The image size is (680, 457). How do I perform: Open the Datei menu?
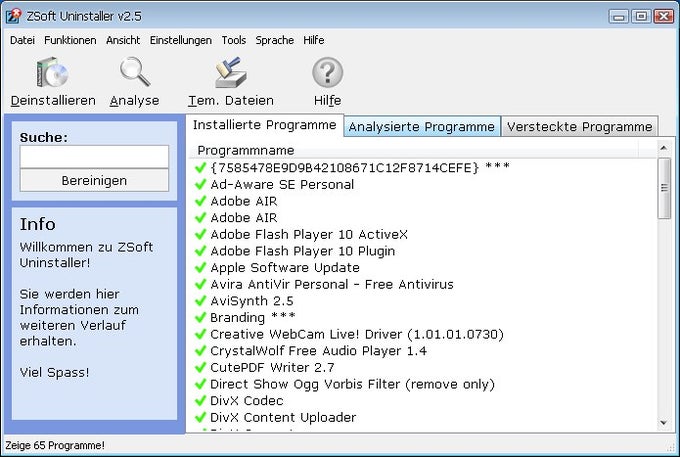[22, 40]
